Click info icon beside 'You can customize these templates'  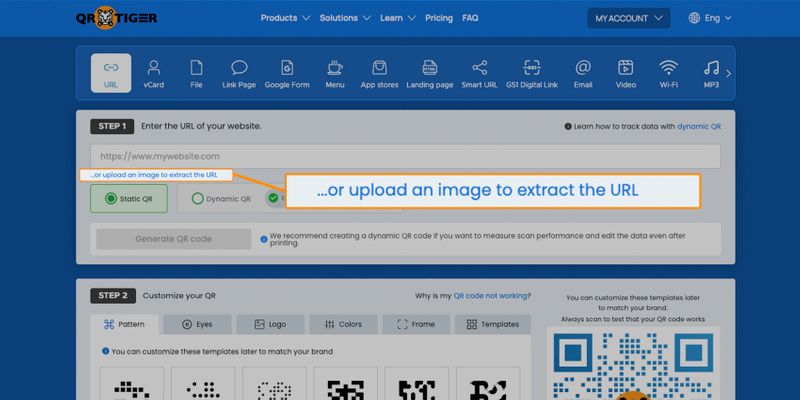pos(106,351)
